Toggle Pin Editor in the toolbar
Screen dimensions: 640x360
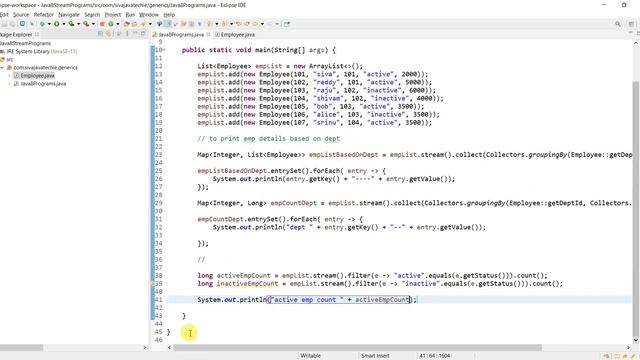point(287,24)
